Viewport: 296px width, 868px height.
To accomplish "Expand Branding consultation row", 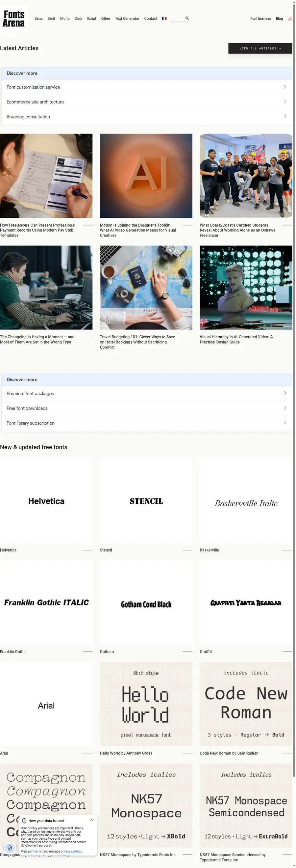I will pyautogui.click(x=147, y=117).
